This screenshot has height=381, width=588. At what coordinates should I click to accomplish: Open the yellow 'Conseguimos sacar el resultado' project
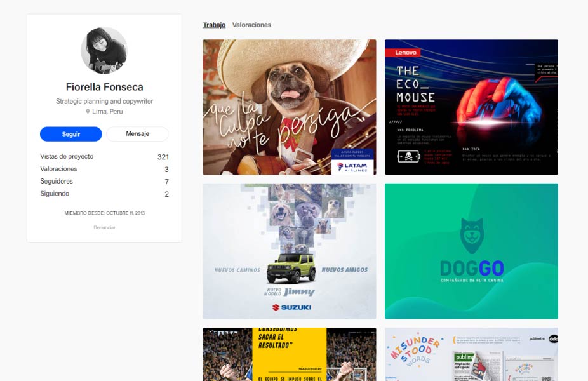[x=289, y=354]
